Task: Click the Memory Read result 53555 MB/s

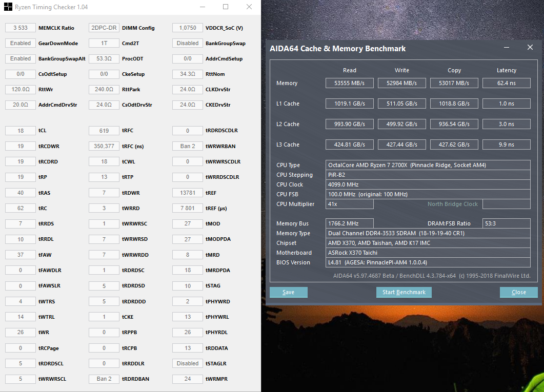Action: click(349, 83)
